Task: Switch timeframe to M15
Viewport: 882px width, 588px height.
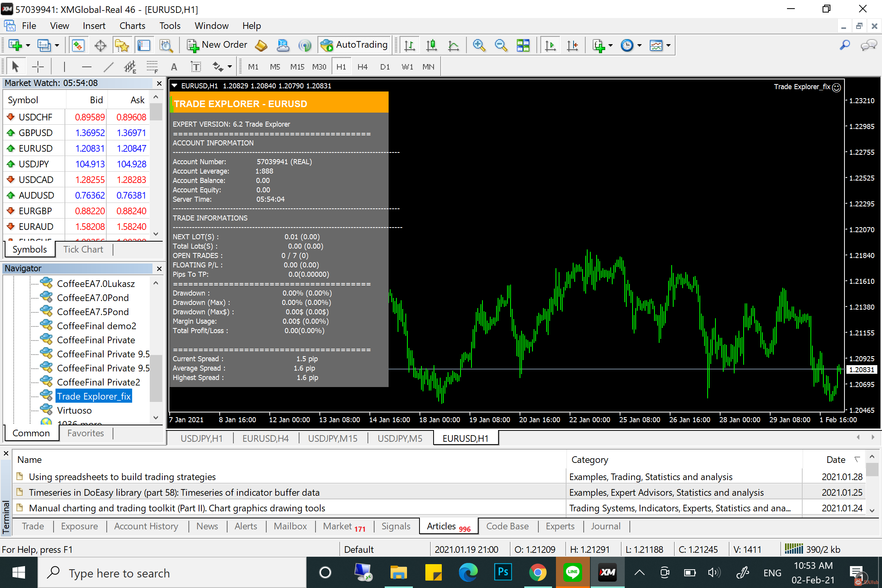Action: pos(297,67)
